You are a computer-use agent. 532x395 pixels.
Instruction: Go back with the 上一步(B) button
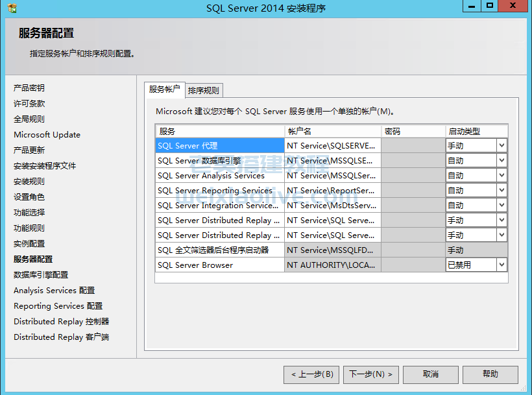click(311, 374)
